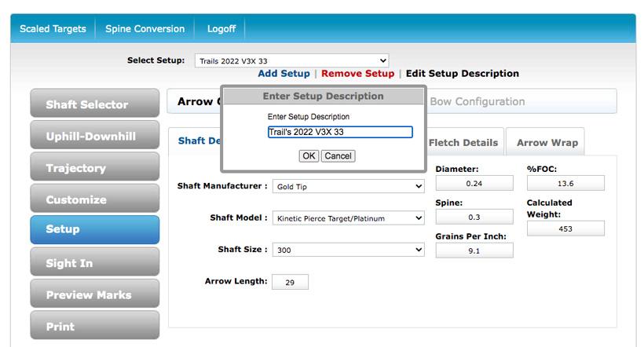
Task: Click the Remove Setup link
Action: 357,74
